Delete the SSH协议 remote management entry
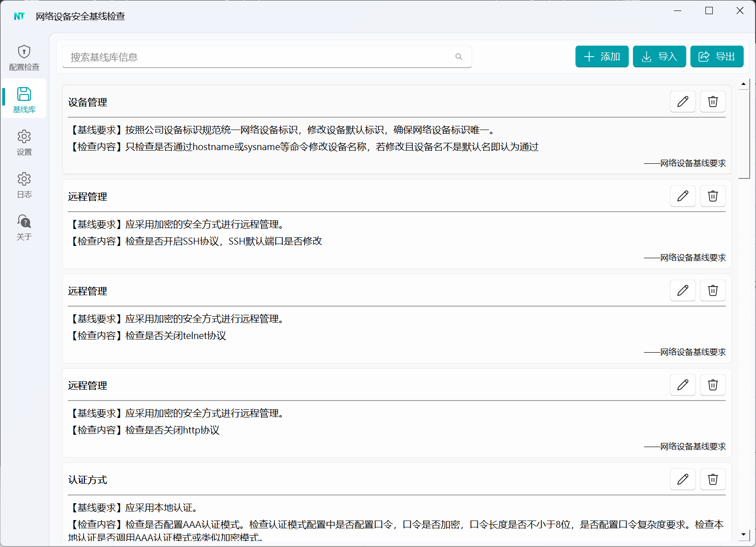Screen dimensions: 756x547 [x=713, y=196]
